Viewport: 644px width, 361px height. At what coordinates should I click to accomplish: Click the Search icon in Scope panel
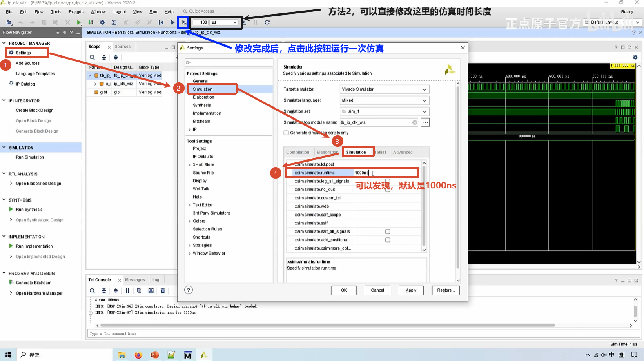click(x=92, y=58)
